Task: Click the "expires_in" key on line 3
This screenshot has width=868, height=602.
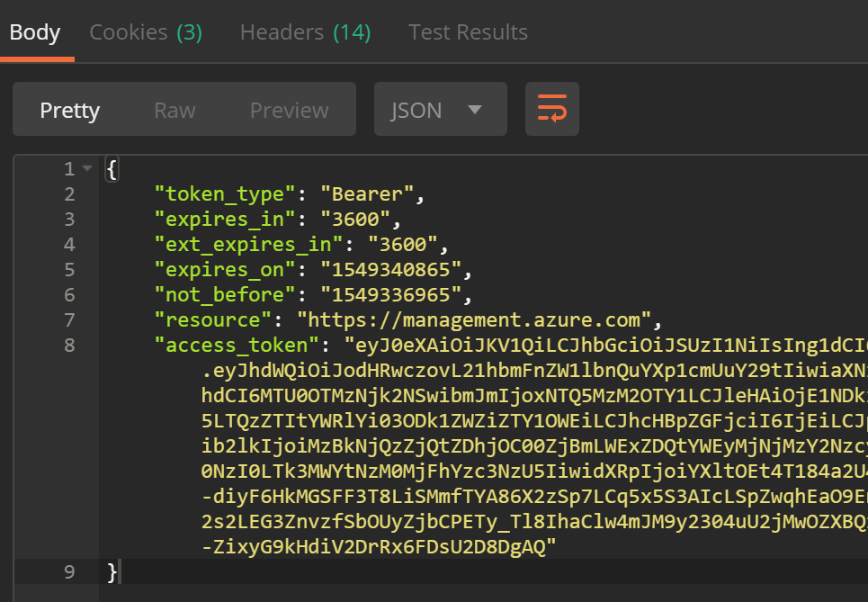Action: [225, 220]
